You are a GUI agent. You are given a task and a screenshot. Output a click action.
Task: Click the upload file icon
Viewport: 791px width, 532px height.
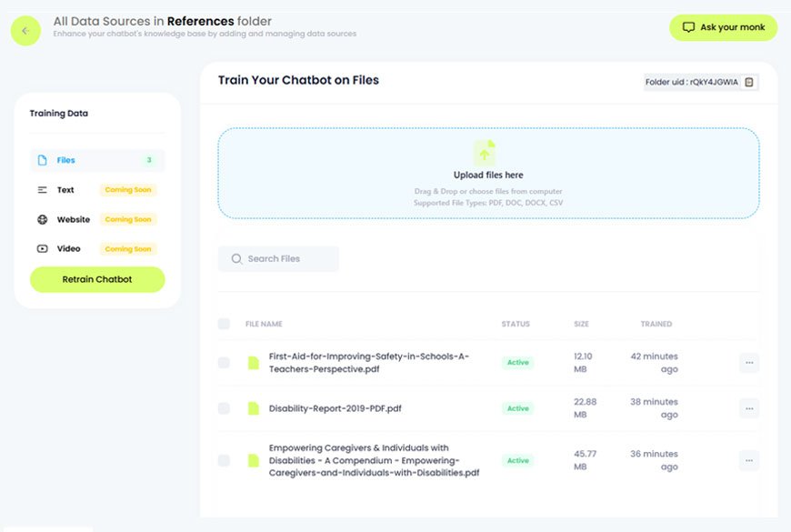486,153
